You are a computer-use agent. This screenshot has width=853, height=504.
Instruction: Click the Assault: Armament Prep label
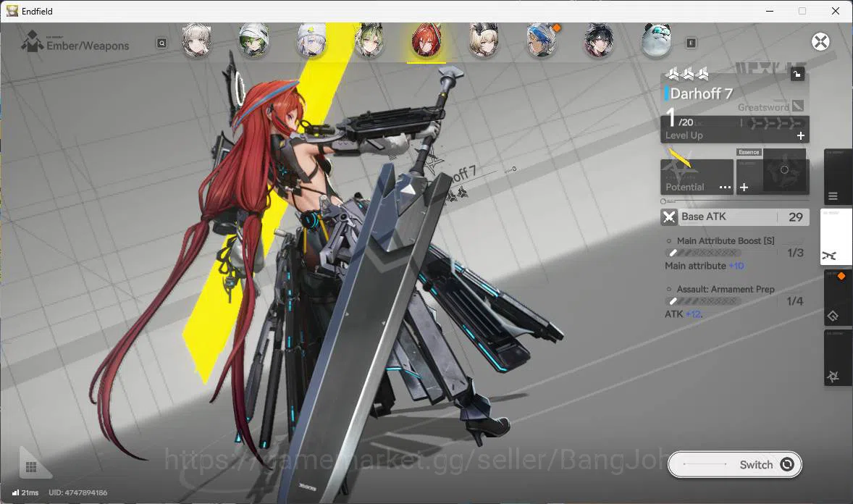click(725, 289)
